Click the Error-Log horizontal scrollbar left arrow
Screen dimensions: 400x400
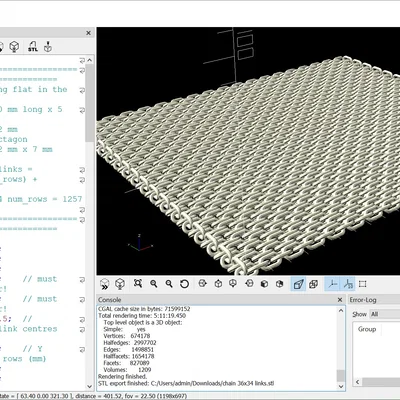[357, 382]
